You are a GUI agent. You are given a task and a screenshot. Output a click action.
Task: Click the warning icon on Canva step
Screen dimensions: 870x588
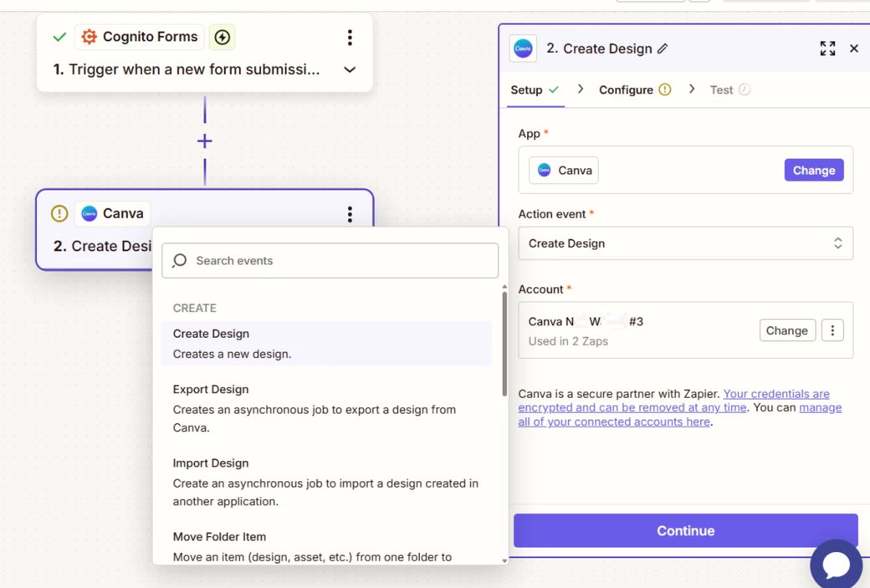(x=59, y=213)
